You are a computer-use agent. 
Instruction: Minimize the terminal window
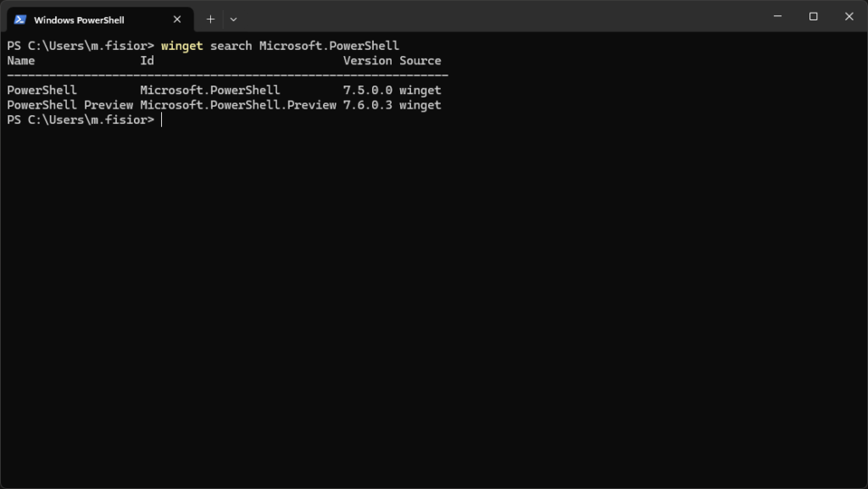(x=776, y=16)
